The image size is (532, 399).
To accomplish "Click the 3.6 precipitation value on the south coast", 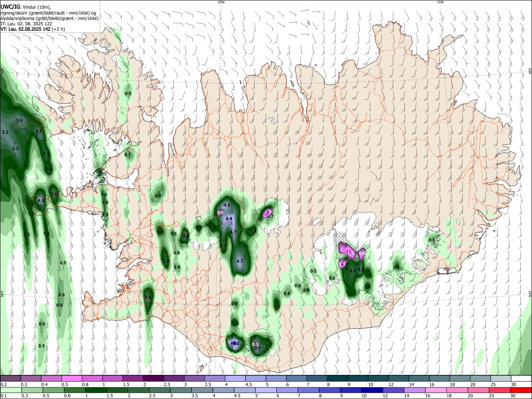I will [x=258, y=348].
